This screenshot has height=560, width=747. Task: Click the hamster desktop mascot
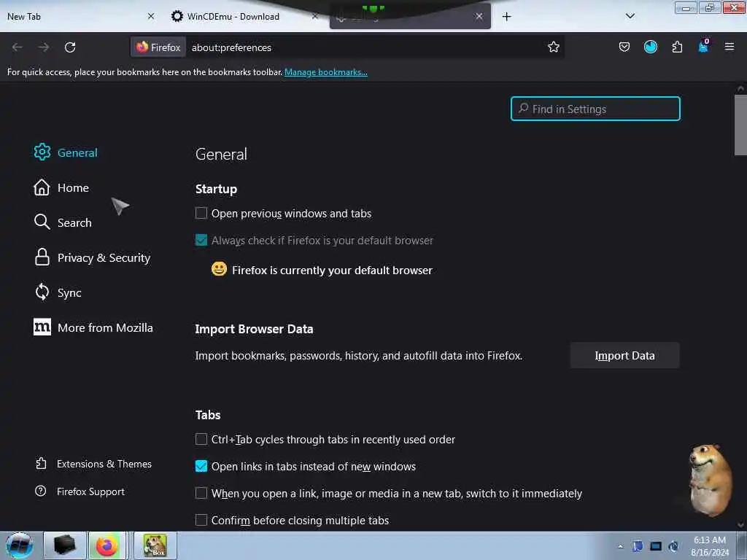point(709,480)
